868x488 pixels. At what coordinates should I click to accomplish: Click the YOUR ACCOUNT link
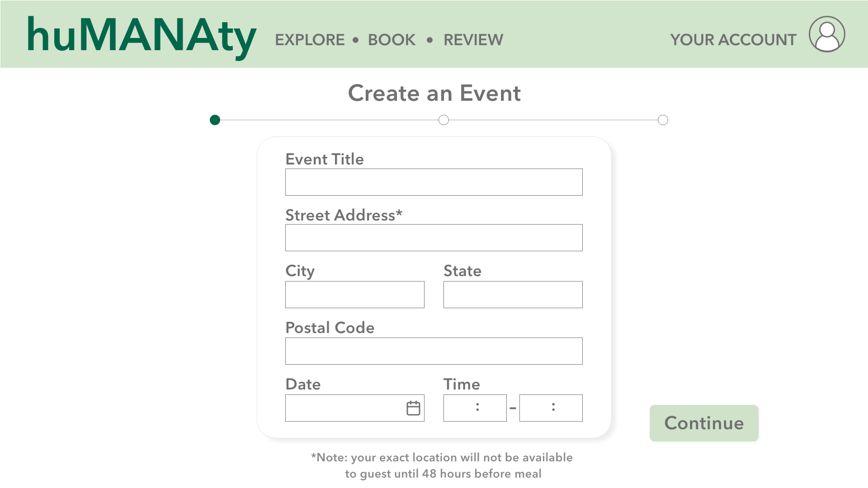point(733,40)
